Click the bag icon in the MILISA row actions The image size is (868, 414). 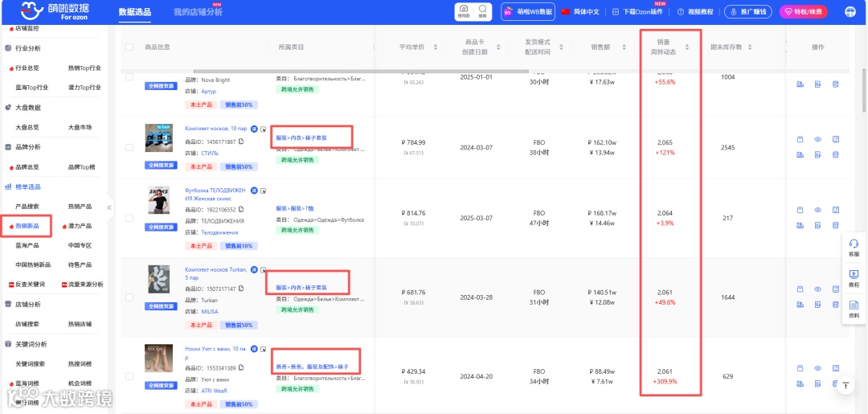pos(800,289)
